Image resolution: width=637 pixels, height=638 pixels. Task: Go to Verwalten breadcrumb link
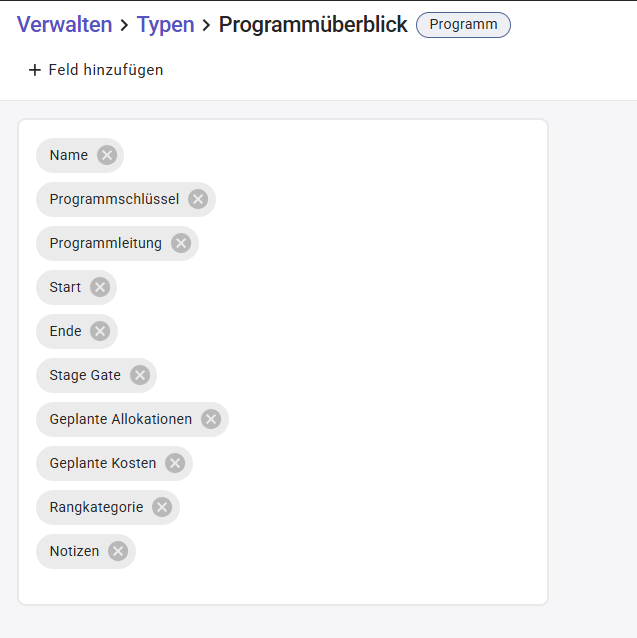[64, 25]
